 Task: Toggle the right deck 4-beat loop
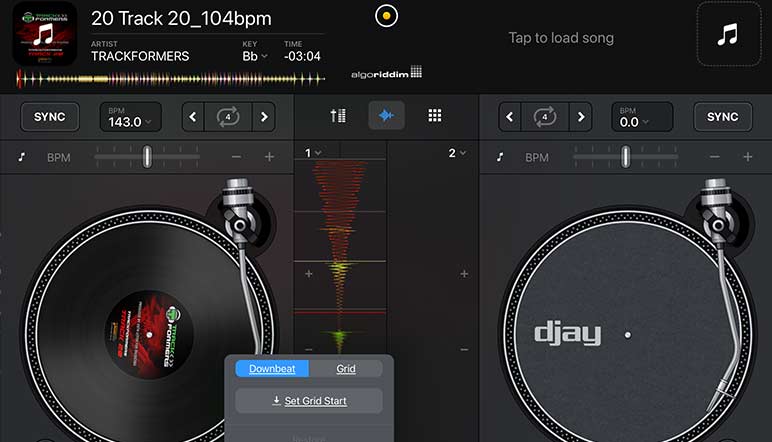545,117
